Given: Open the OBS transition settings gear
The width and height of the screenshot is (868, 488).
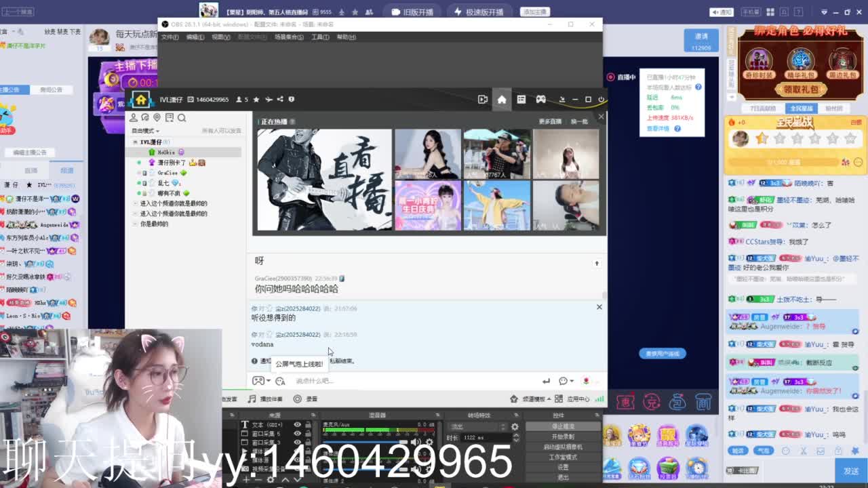Looking at the screenshot, I should click(515, 426).
